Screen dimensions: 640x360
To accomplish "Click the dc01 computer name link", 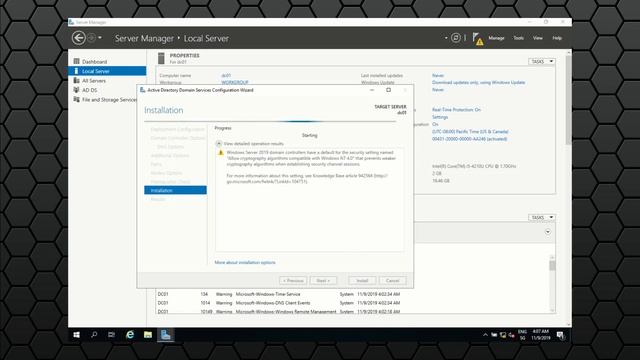I will click(x=226, y=76).
